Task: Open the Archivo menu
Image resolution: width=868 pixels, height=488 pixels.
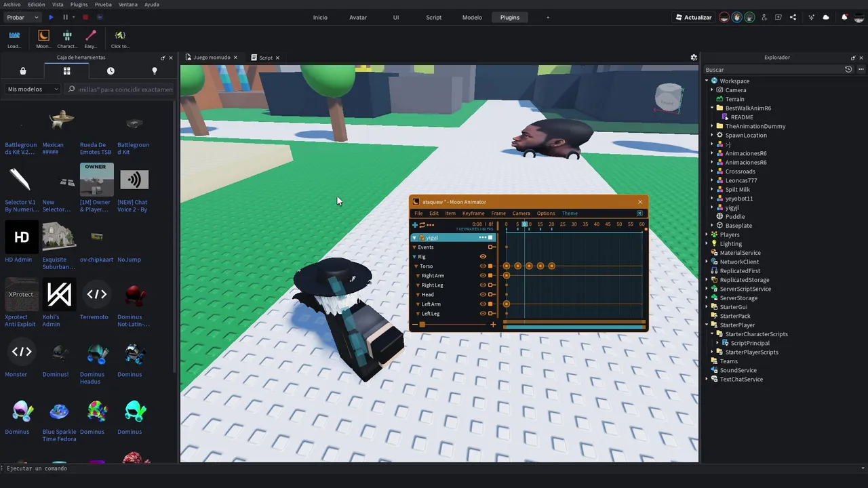Action: [x=12, y=5]
